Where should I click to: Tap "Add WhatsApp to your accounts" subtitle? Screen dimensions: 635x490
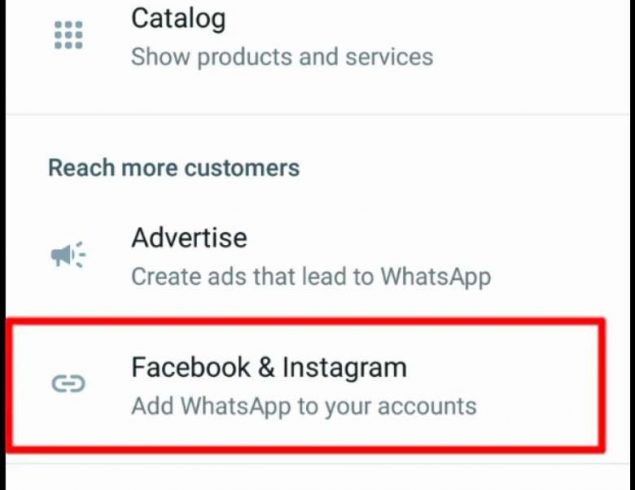tap(304, 406)
